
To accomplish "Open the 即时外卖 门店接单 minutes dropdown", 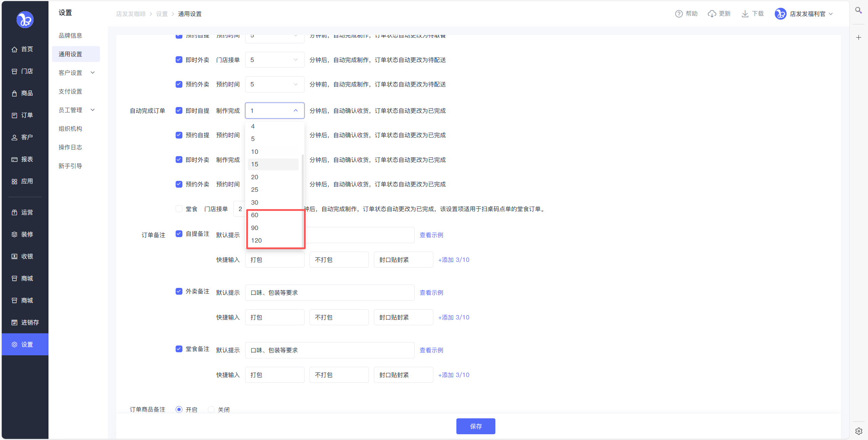I will [x=274, y=60].
